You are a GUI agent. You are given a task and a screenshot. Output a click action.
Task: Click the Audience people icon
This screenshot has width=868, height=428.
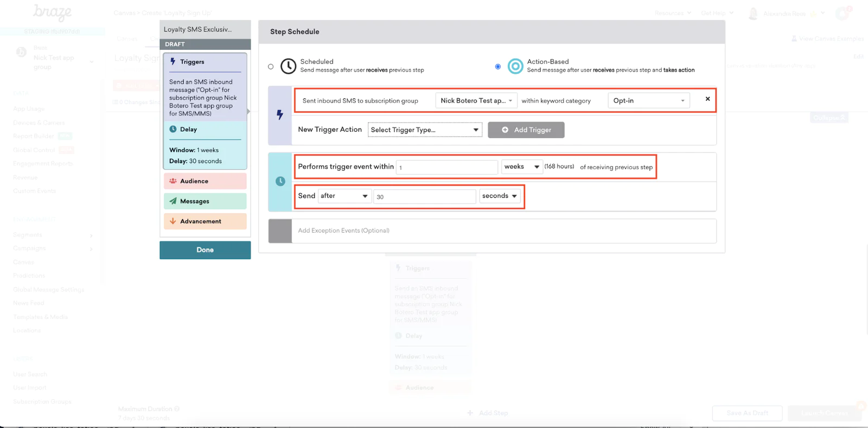(x=173, y=181)
